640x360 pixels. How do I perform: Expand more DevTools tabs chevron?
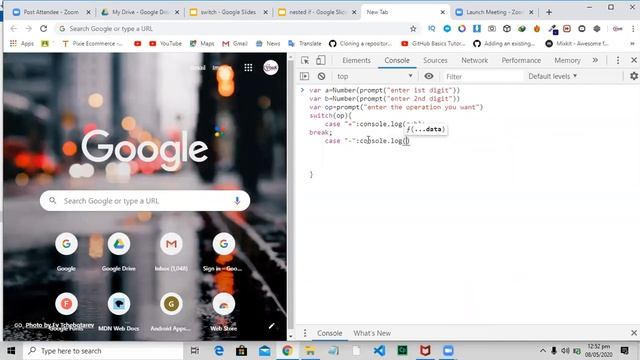(596, 60)
